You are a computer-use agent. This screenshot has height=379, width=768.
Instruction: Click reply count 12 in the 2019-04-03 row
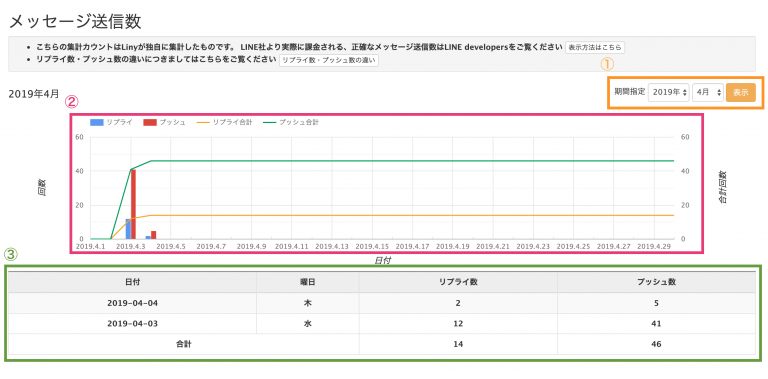(458, 324)
